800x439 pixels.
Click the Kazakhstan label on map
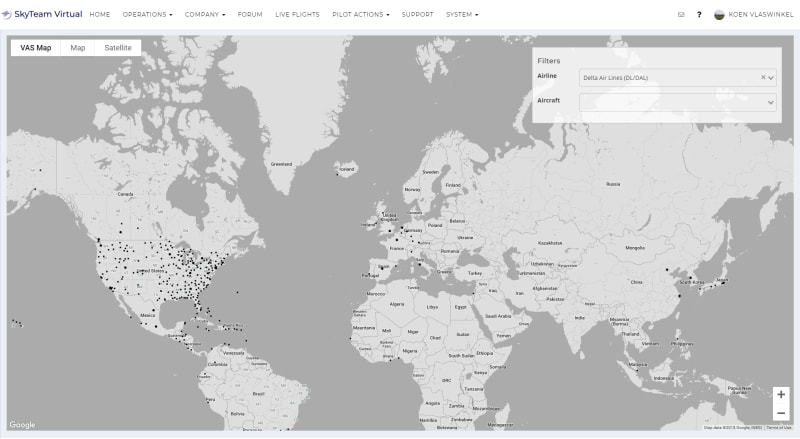coord(550,243)
